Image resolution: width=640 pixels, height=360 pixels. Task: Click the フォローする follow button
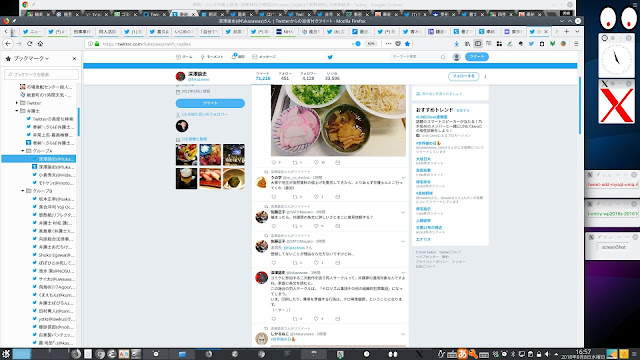coord(463,76)
